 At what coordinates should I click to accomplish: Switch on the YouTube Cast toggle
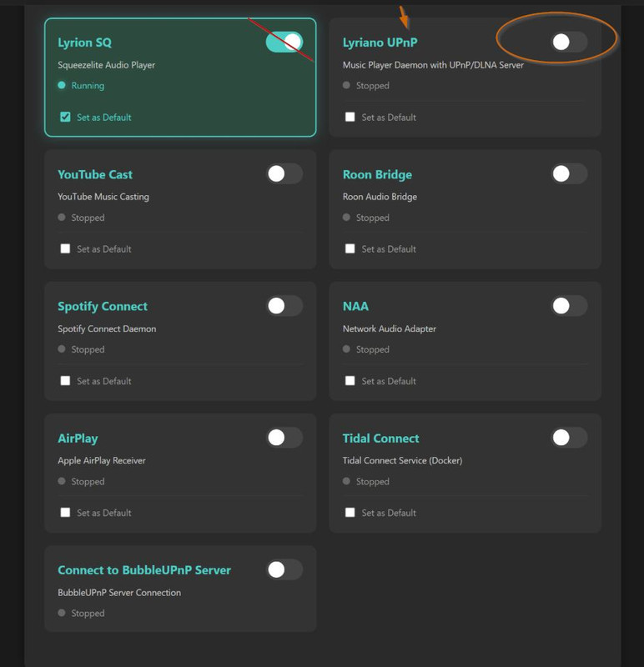[x=284, y=174]
